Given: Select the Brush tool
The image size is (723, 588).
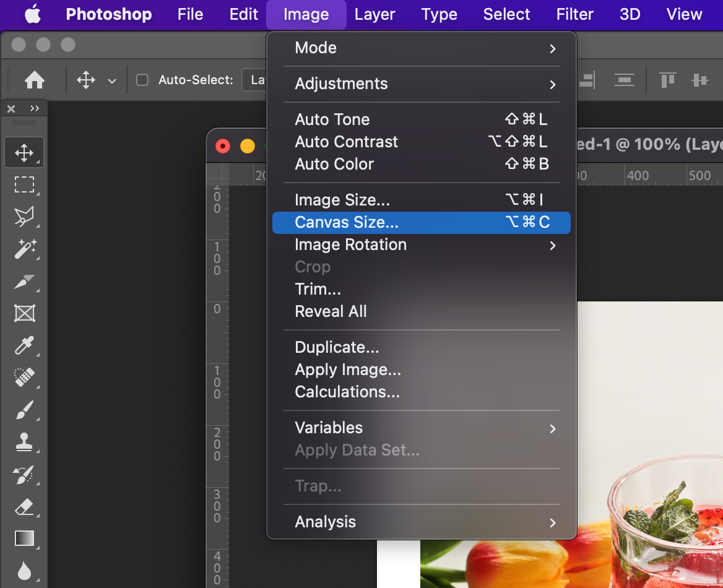Looking at the screenshot, I should click(x=24, y=410).
